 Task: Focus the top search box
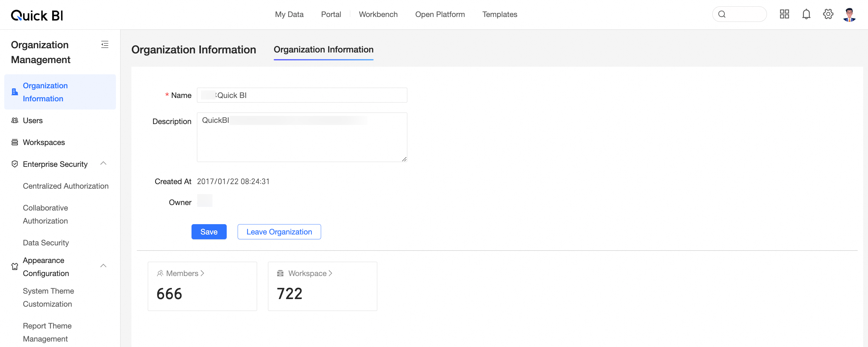click(x=739, y=14)
